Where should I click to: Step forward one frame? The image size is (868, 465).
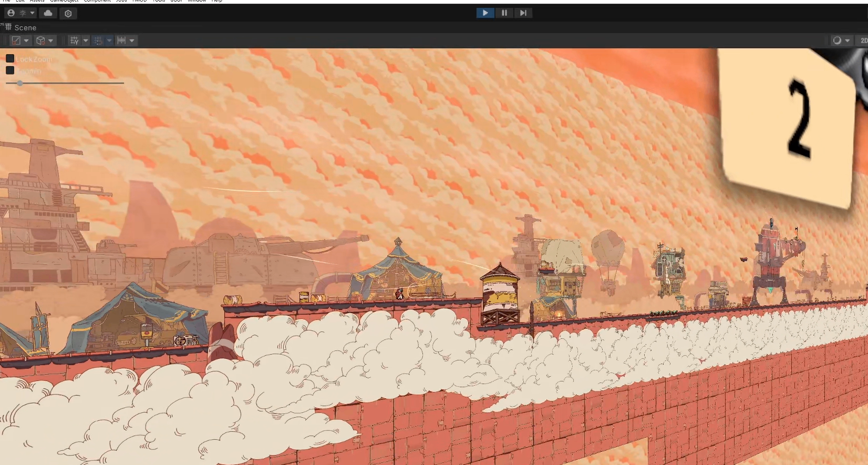click(x=523, y=13)
